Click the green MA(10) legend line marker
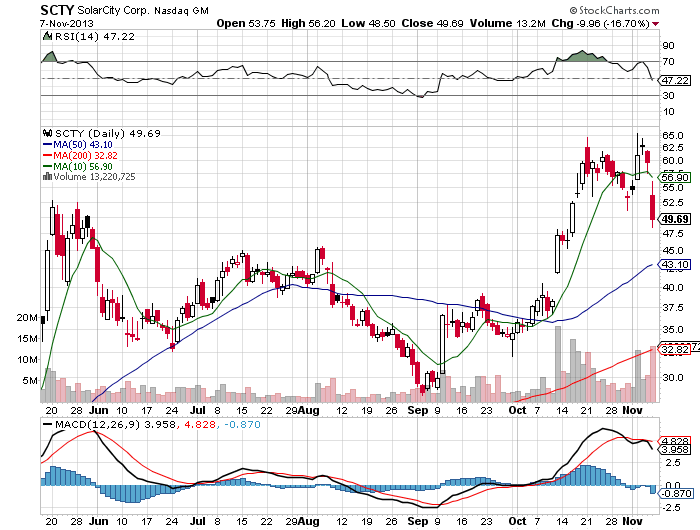 coord(47,167)
